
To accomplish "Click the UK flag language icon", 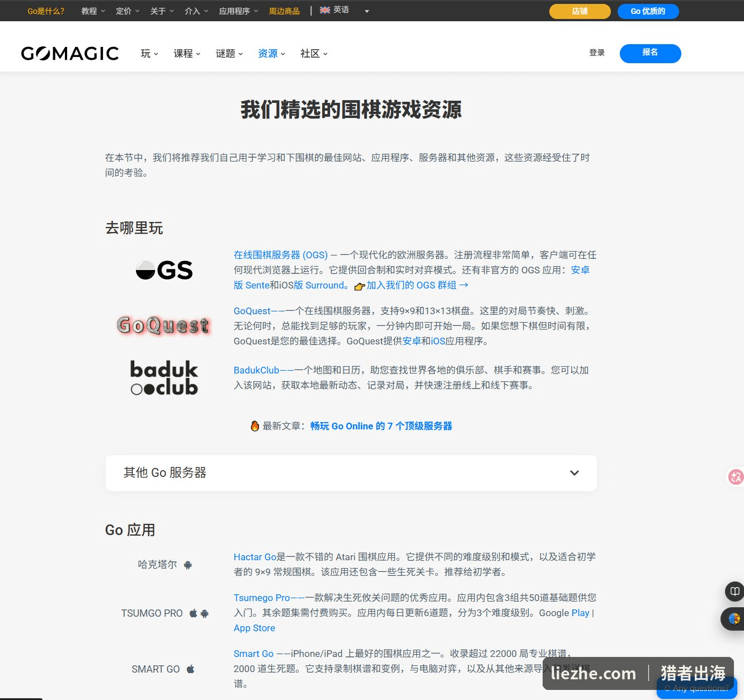I will (x=325, y=10).
